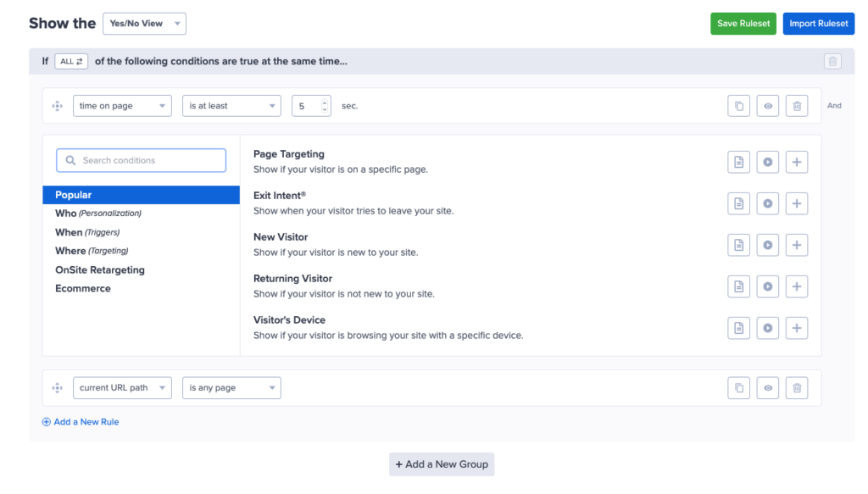Select the OnSite Retargeting category

[100, 270]
